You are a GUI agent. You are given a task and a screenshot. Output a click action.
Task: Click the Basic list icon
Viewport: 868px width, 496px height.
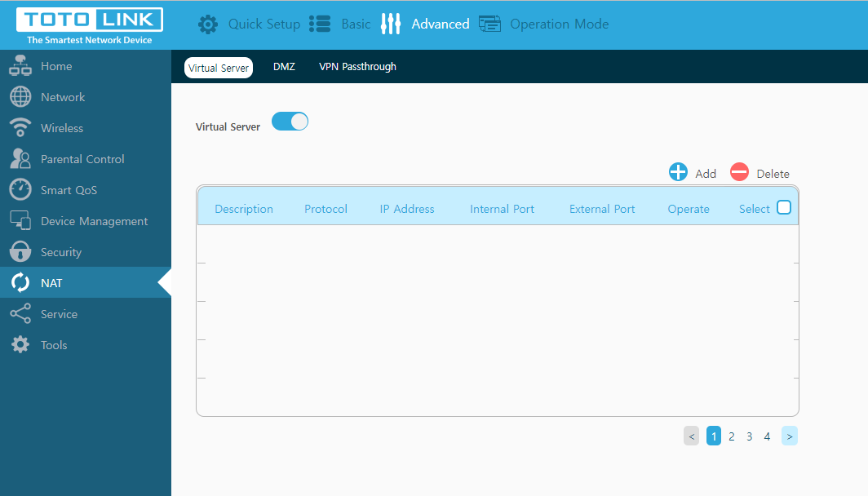click(x=320, y=24)
